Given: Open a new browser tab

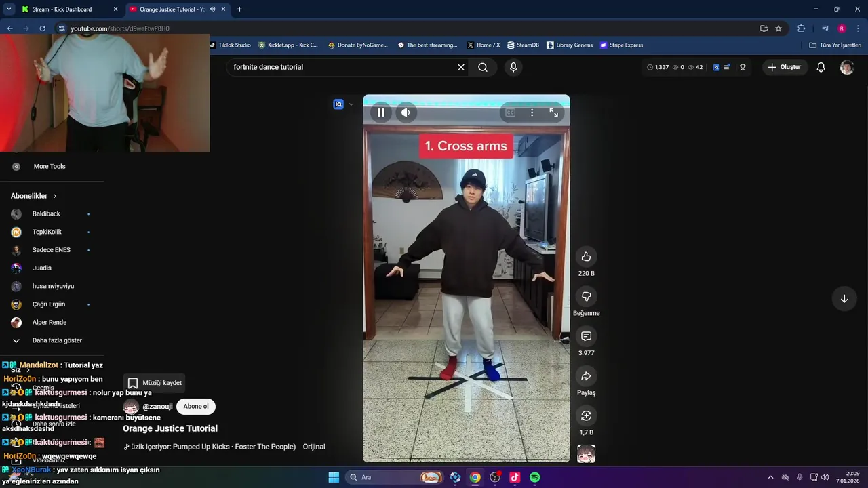Looking at the screenshot, I should point(239,9).
